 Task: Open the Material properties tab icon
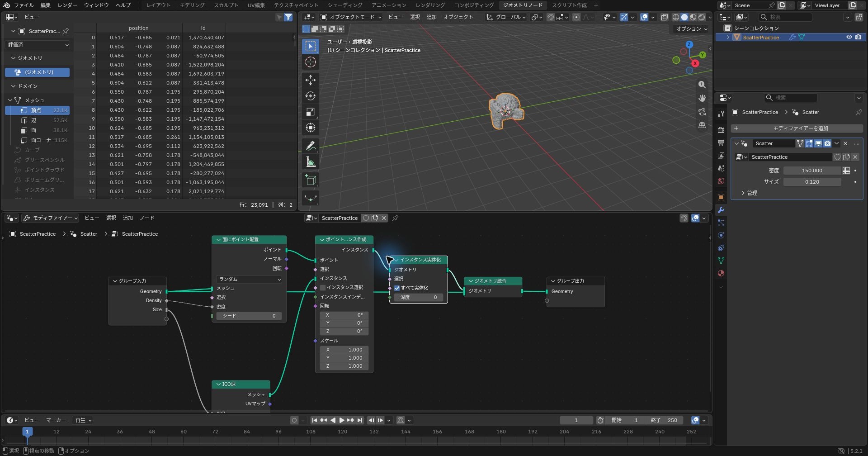point(721,273)
